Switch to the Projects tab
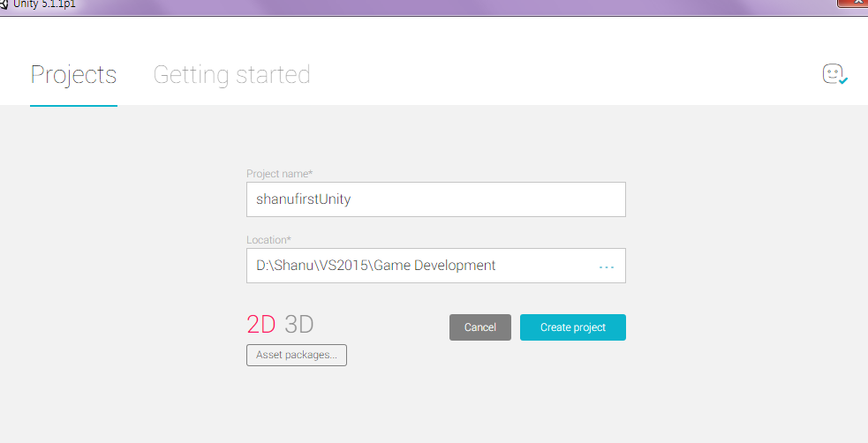 click(73, 75)
